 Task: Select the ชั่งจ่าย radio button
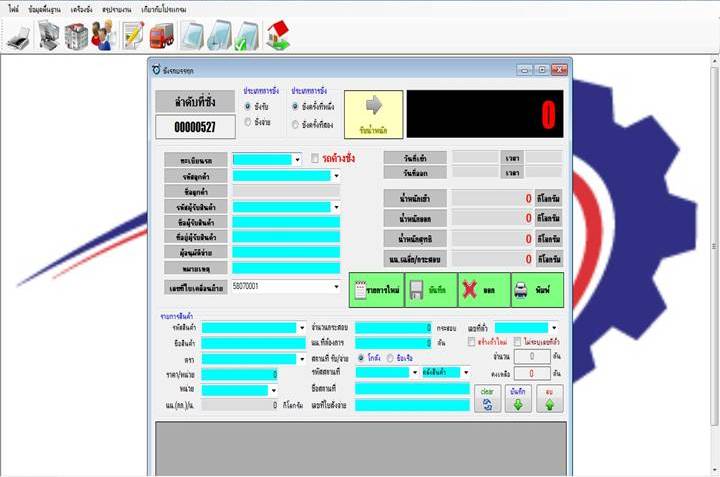tap(248, 122)
